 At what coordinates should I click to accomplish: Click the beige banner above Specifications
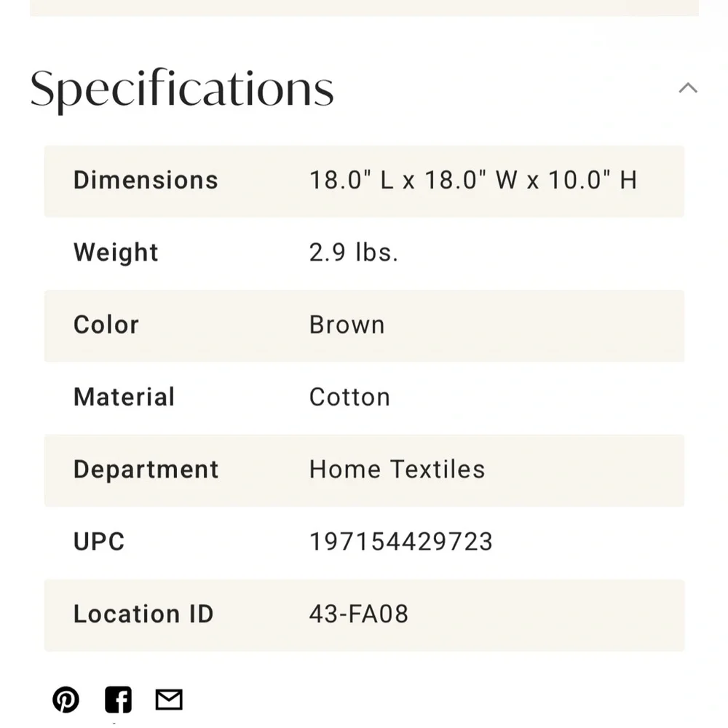364,8
